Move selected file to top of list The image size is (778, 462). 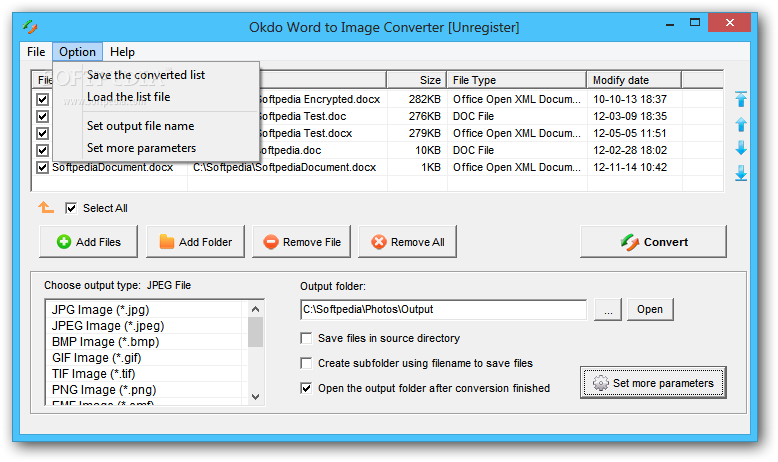pos(741,99)
